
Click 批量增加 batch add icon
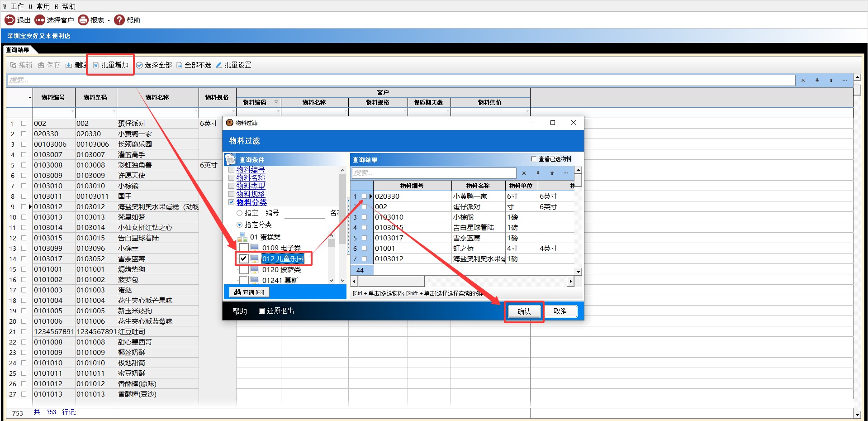[x=96, y=65]
